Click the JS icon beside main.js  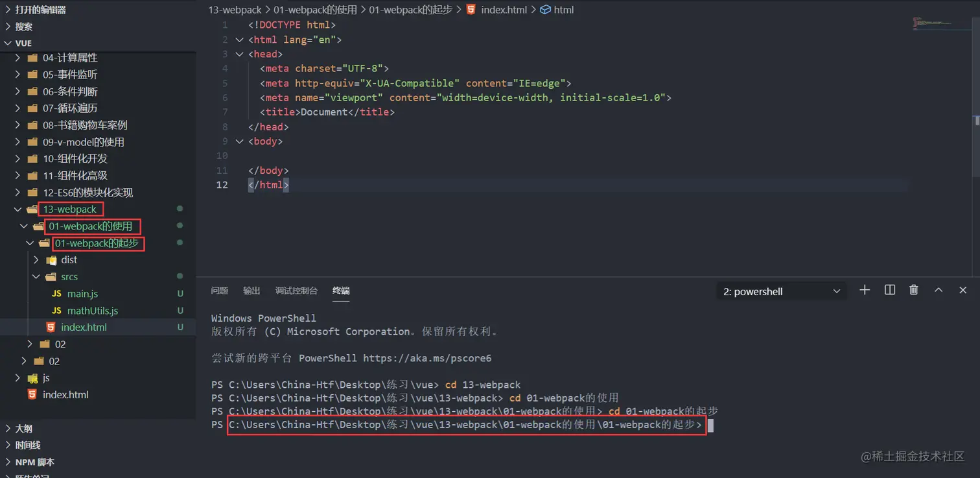click(x=58, y=293)
